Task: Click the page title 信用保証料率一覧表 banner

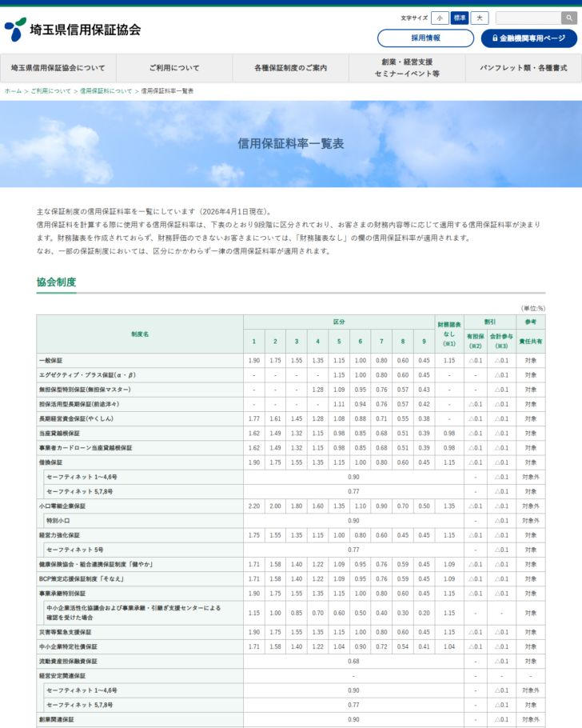Action: [x=291, y=143]
